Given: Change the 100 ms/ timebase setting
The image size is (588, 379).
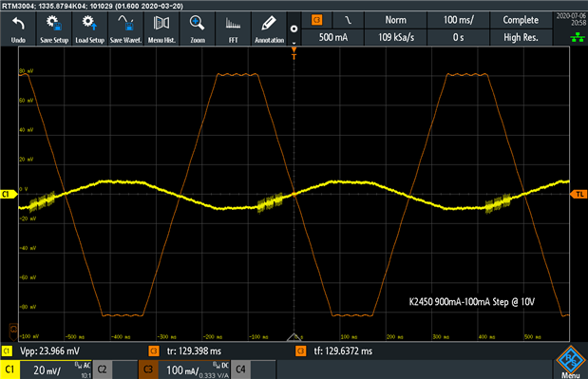Looking at the screenshot, I should 458,20.
